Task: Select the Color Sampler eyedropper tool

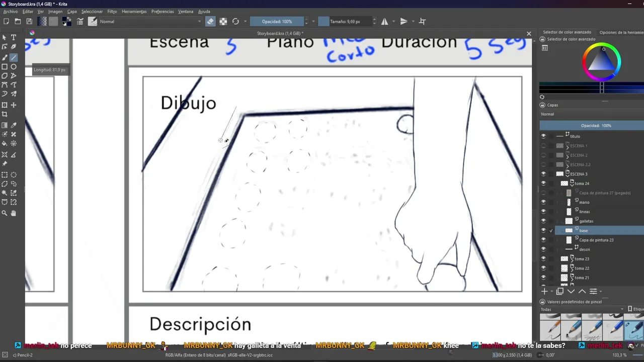Action: [x=14, y=125]
